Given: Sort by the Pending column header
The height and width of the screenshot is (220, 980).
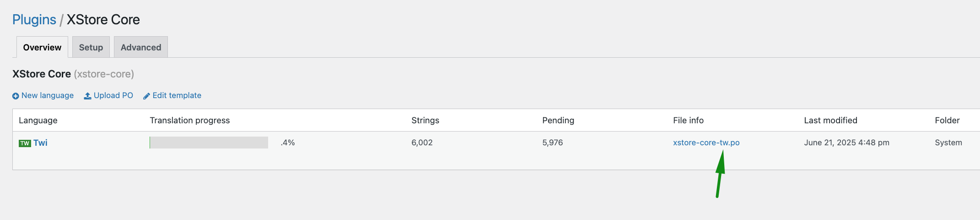Looking at the screenshot, I should 558,120.
